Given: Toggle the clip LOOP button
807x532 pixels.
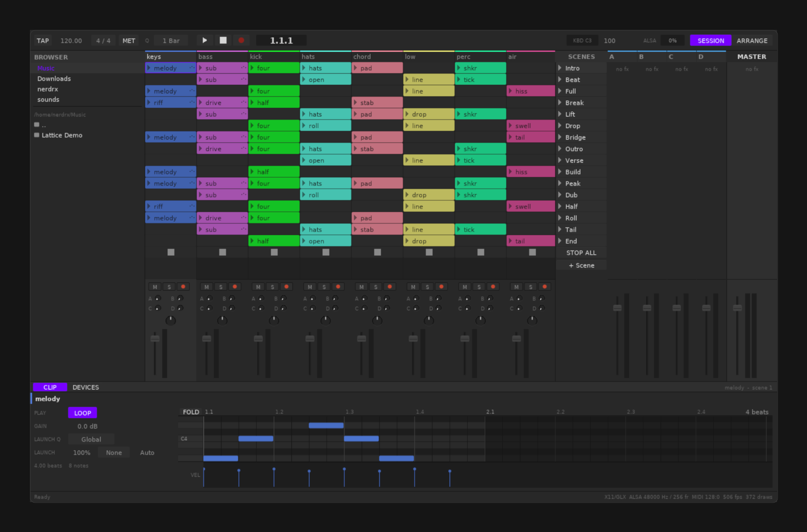Looking at the screenshot, I should click(83, 413).
